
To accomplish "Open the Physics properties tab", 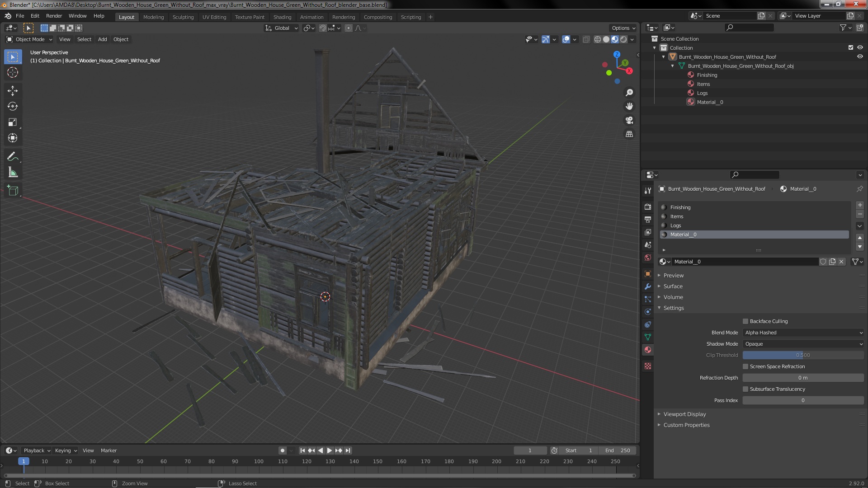I will tap(648, 312).
